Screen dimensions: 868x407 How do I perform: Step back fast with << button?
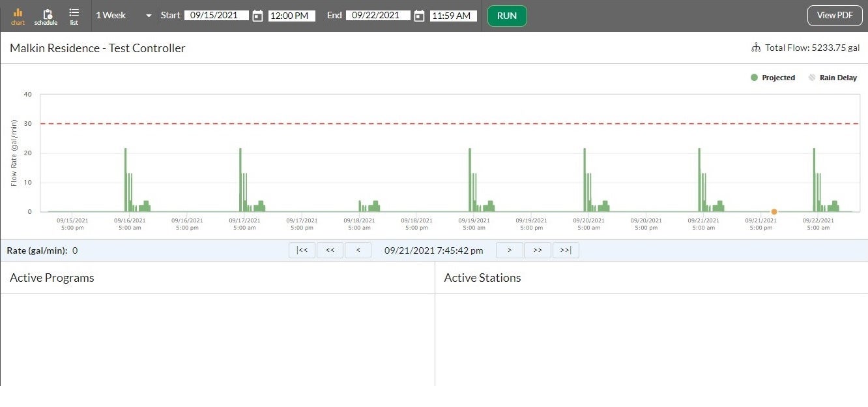pyautogui.click(x=330, y=250)
